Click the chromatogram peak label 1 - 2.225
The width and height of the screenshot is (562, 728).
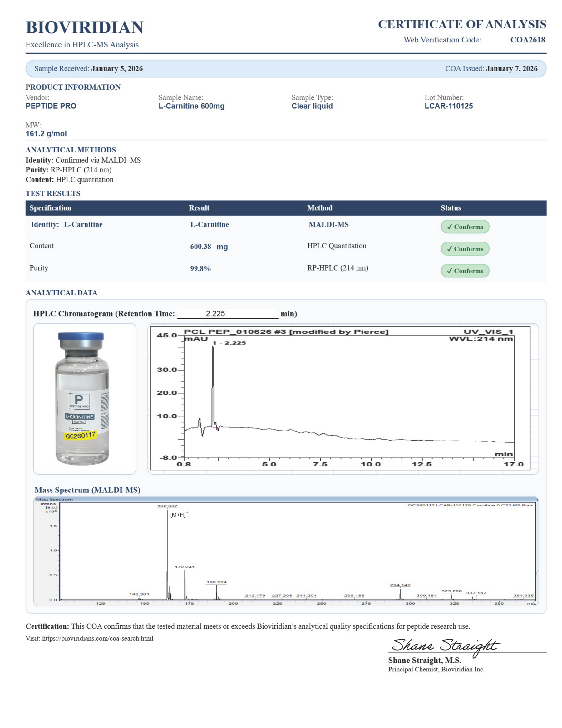coord(229,343)
